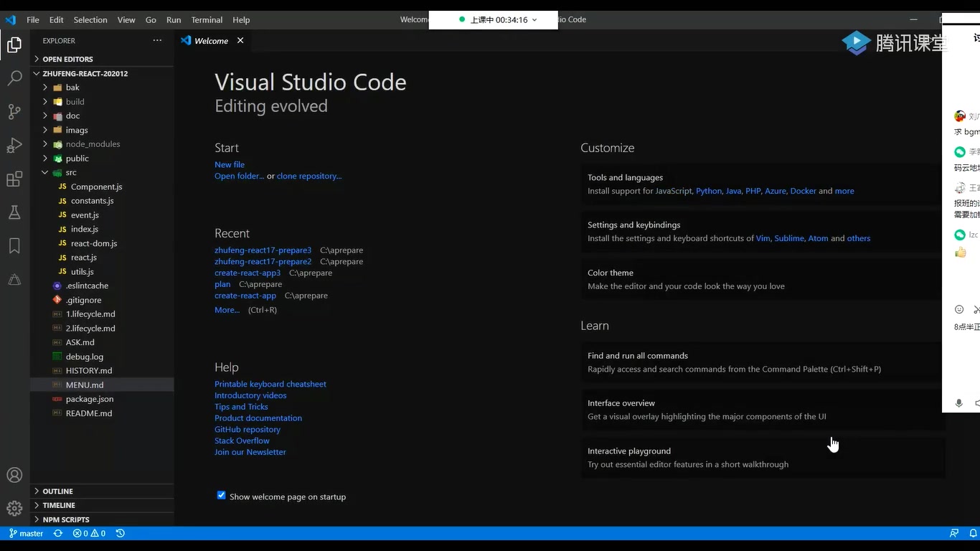Open the Manage gear icon
Viewport: 980px width, 551px height.
point(14,508)
